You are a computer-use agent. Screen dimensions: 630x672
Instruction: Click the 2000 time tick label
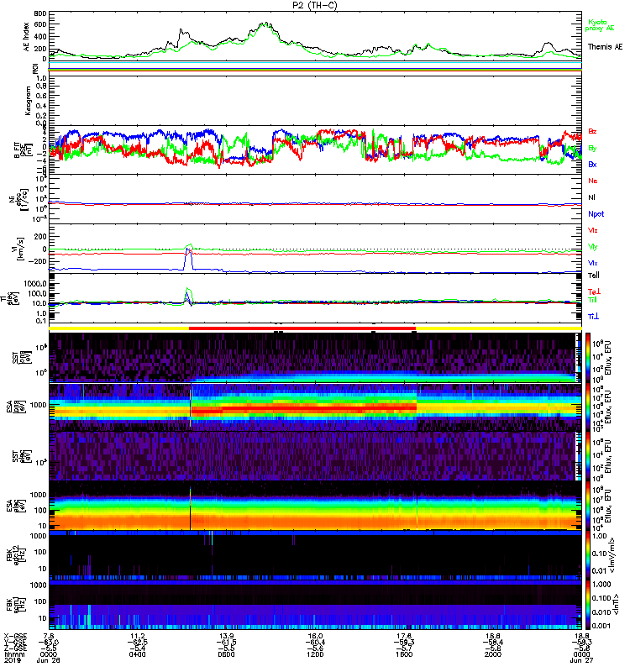[x=493, y=654]
